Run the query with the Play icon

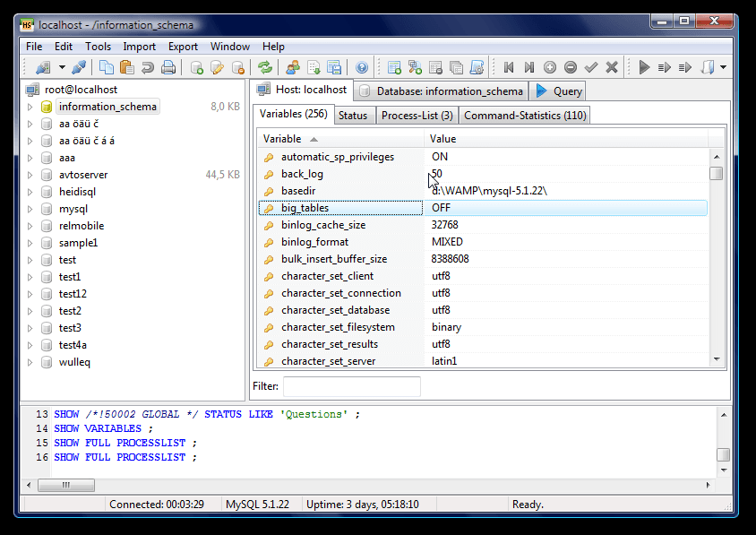click(x=643, y=67)
